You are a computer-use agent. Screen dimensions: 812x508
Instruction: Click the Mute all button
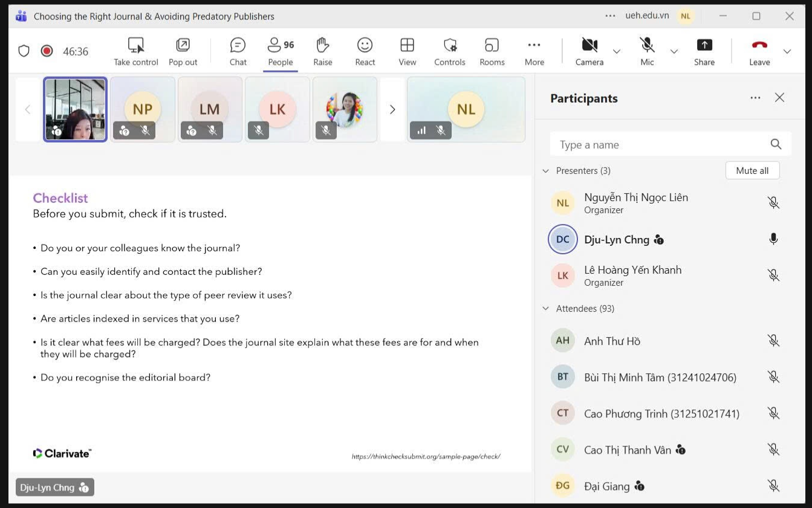coord(752,170)
